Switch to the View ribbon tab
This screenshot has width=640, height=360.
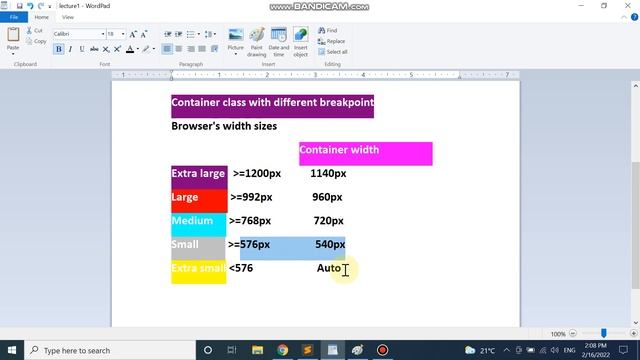coord(68,17)
